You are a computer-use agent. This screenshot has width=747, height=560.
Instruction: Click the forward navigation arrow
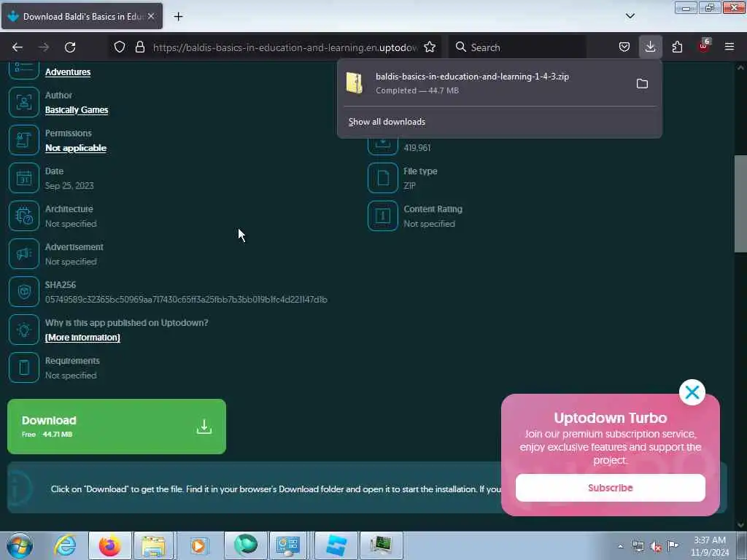pyautogui.click(x=44, y=47)
